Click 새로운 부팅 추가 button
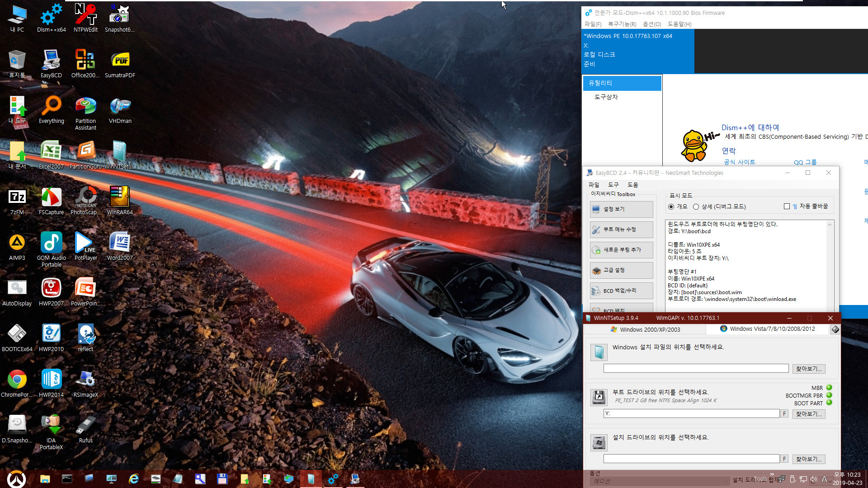The image size is (868, 488). point(621,250)
